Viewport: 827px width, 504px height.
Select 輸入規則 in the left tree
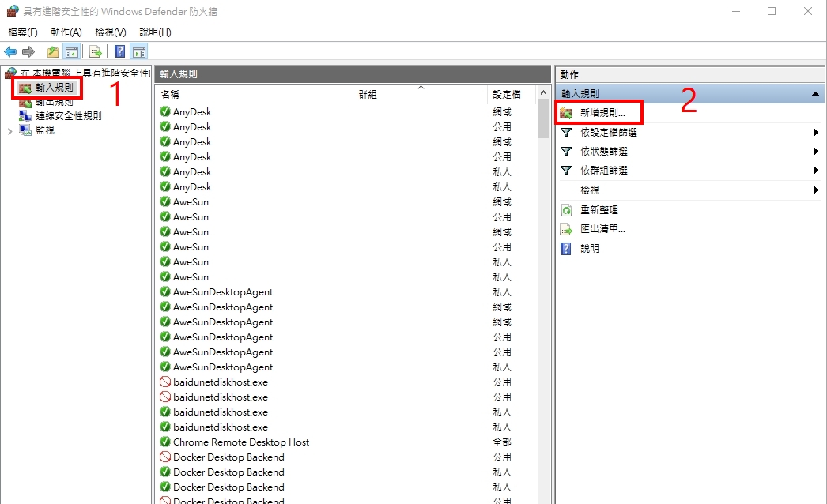point(55,88)
